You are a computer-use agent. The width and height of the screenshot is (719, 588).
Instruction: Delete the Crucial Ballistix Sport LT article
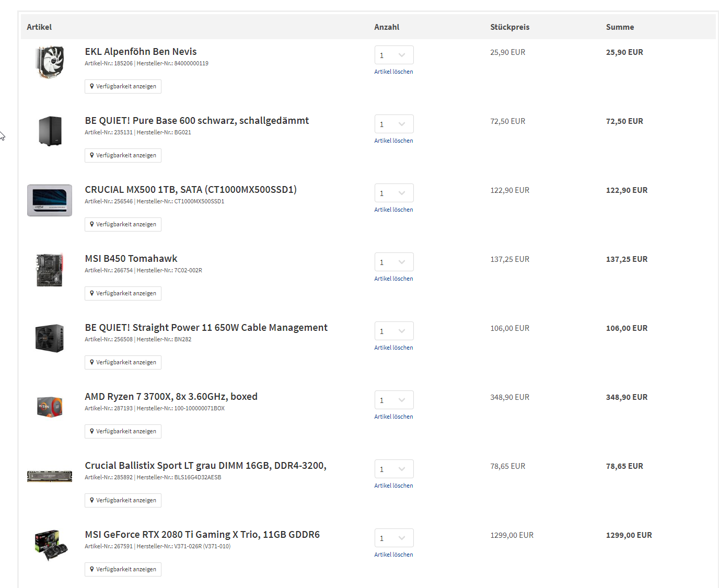click(x=393, y=486)
